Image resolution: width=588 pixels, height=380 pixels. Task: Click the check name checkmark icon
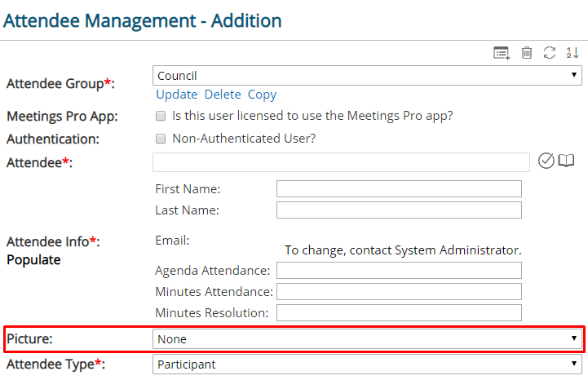(546, 161)
